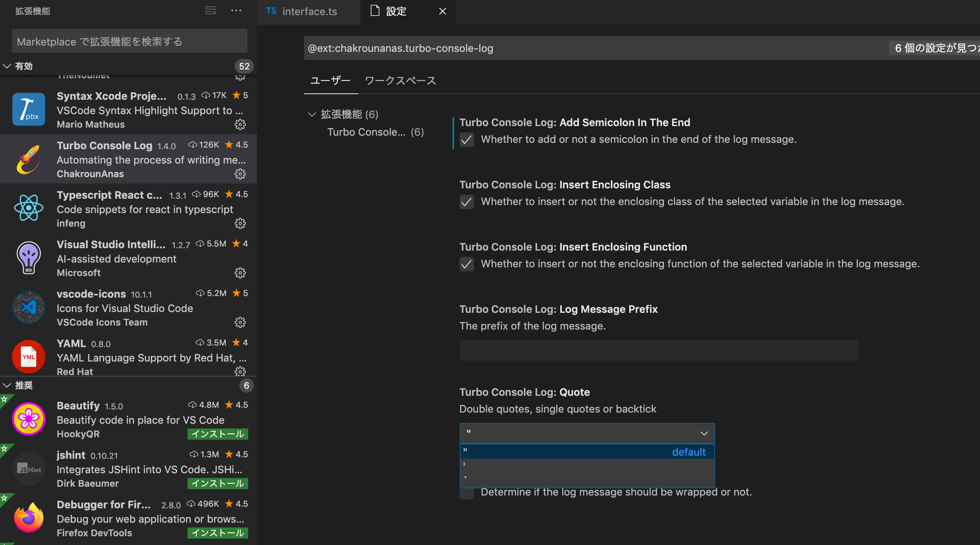Screen dimensions: 980x545
Task: Click the Log Message Prefix text field
Action: pyautogui.click(x=658, y=350)
